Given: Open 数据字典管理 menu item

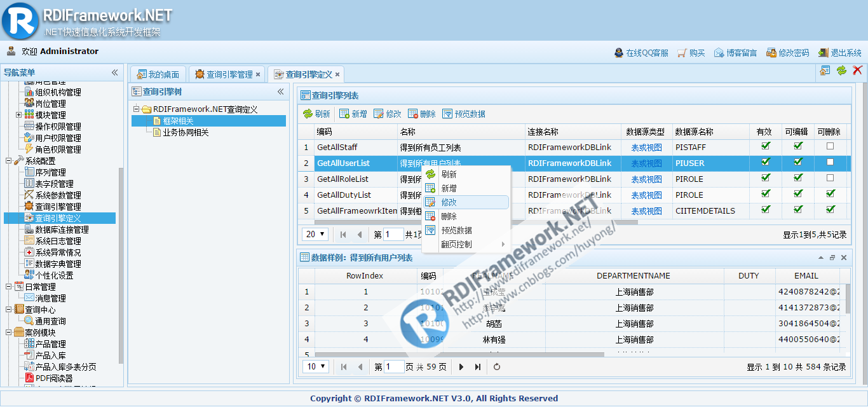Looking at the screenshot, I should click(x=58, y=264).
